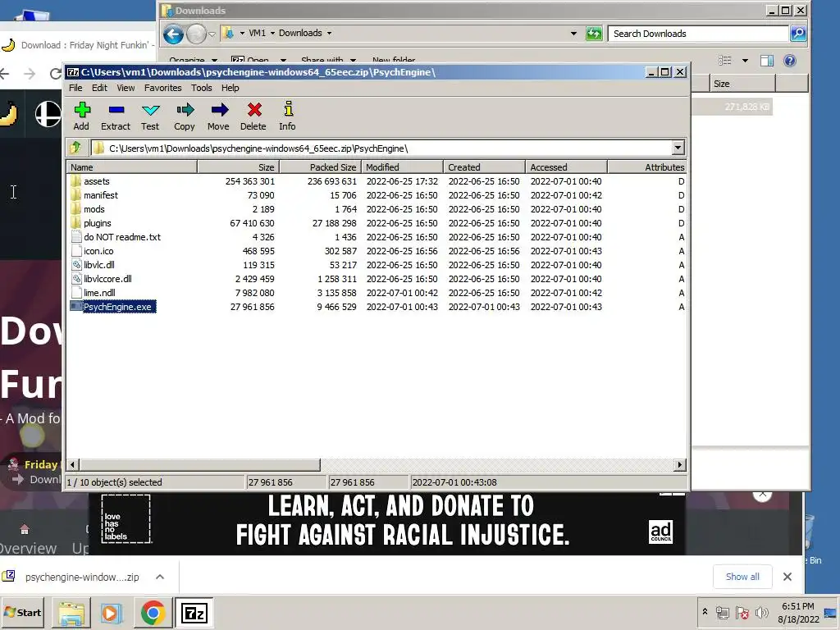Reload the page in Chrome

click(55, 73)
